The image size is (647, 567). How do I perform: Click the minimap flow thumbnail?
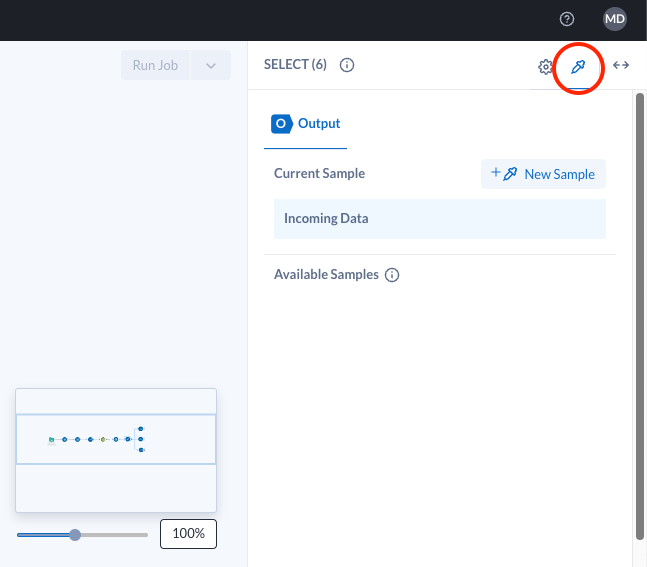pos(116,450)
